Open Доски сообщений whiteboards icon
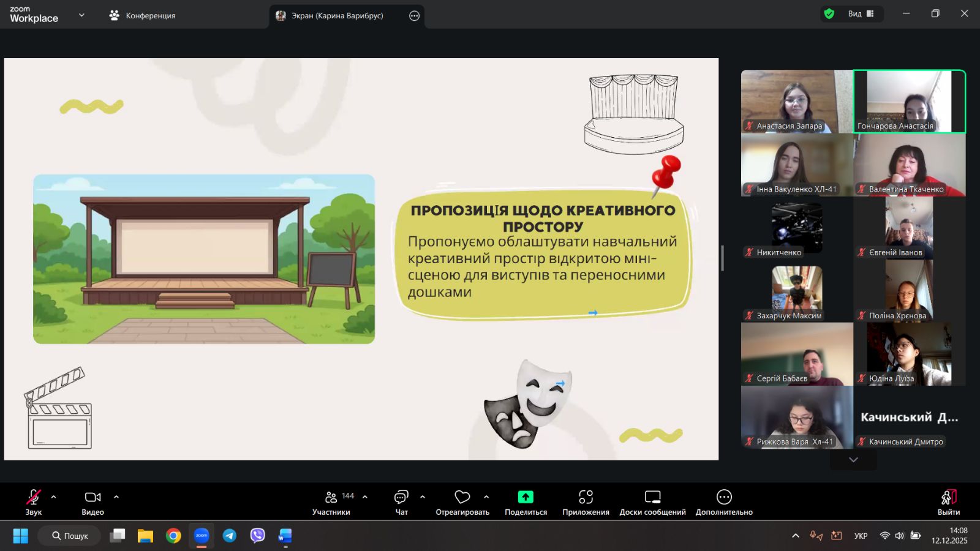980x551 pixels. (x=652, y=497)
